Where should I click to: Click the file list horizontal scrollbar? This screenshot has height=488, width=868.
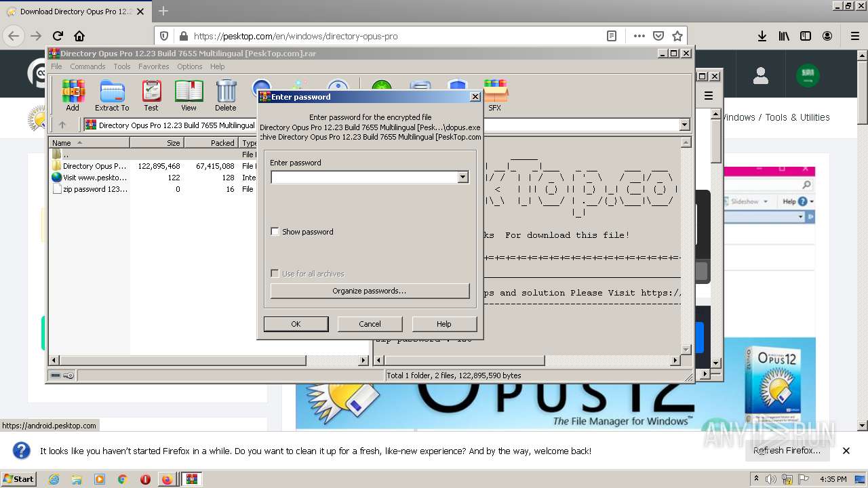click(183, 361)
